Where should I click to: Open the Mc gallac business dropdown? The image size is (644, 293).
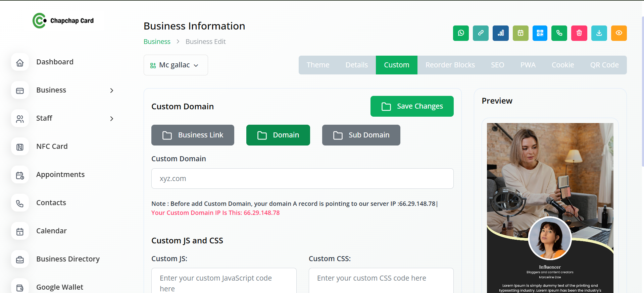click(176, 65)
